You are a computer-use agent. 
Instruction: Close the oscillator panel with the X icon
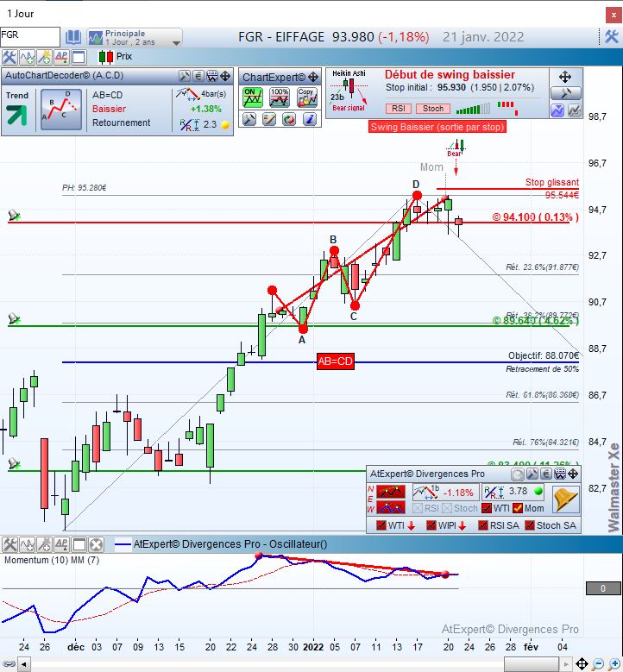coord(96,544)
